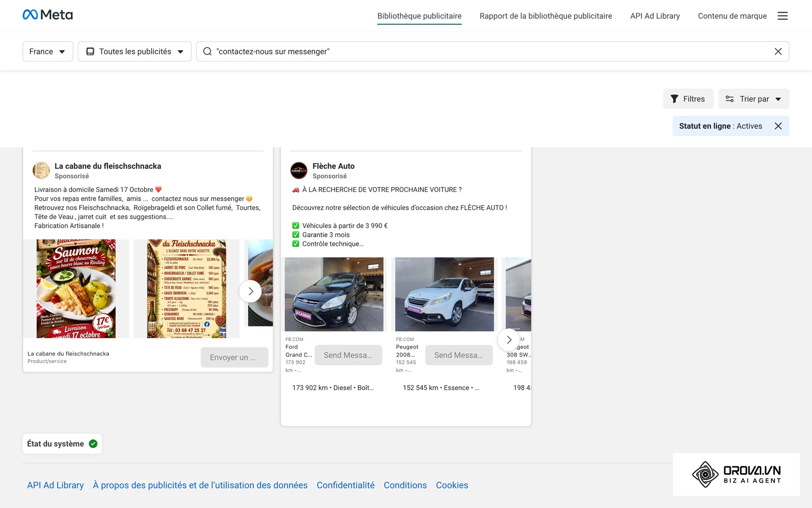Open Confidentialité footer link
This screenshot has width=812, height=508.
click(x=346, y=485)
